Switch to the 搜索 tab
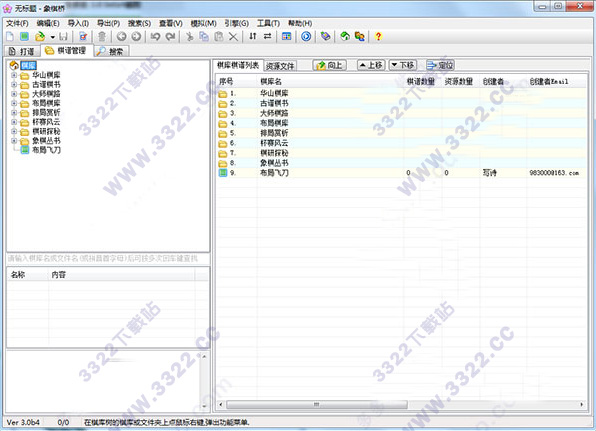The image size is (596, 431). pyautogui.click(x=111, y=51)
